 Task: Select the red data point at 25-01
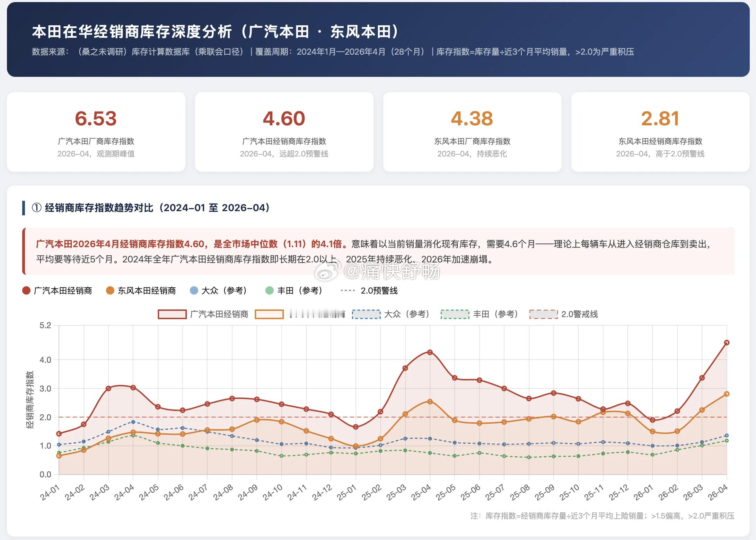[356, 427]
